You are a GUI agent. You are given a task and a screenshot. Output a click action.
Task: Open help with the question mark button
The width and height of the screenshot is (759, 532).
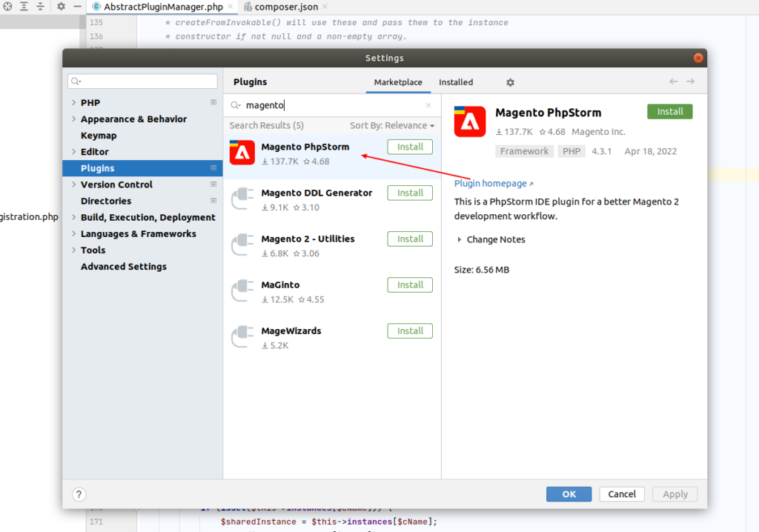(79, 494)
